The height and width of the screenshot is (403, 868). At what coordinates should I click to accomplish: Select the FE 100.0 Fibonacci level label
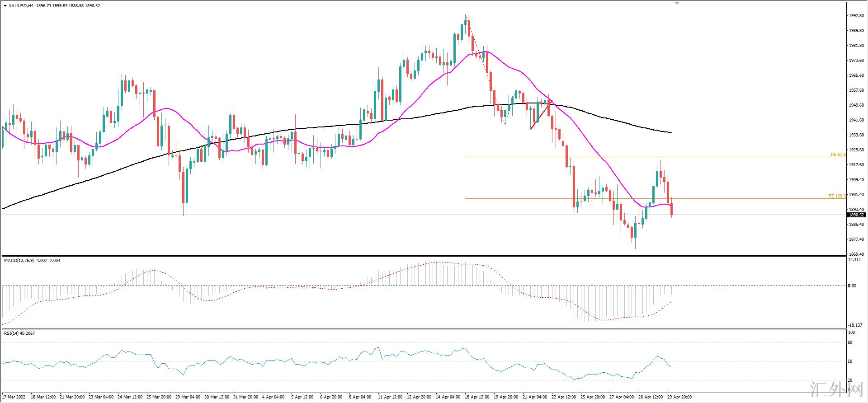[837, 196]
